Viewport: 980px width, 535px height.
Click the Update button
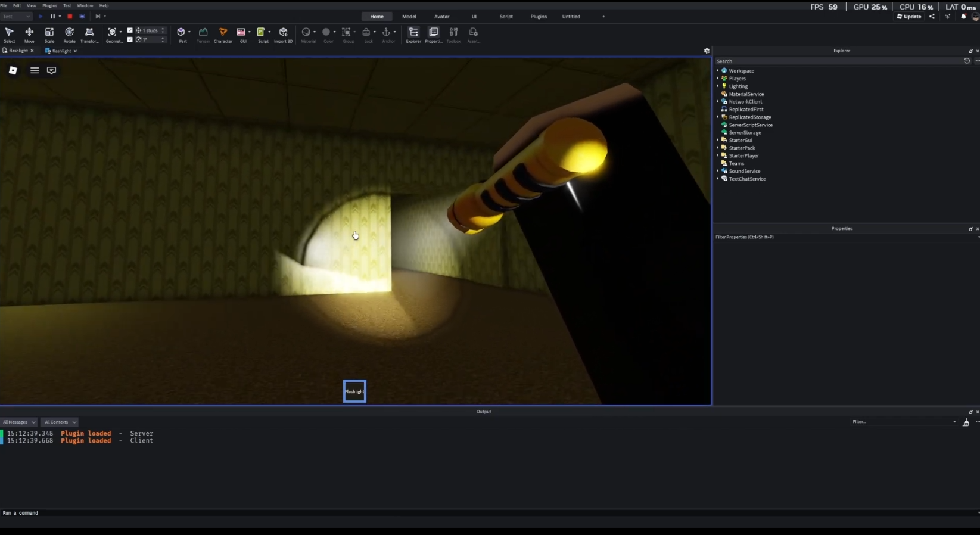(909, 17)
